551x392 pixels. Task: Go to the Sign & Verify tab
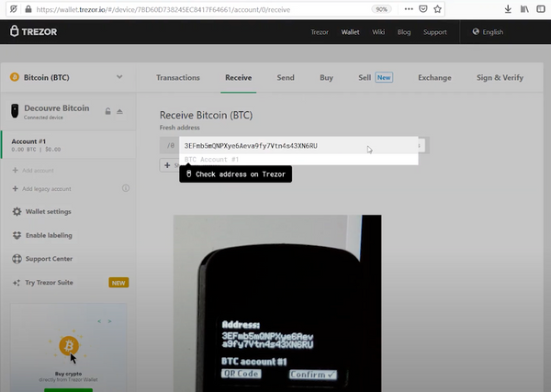tap(500, 77)
